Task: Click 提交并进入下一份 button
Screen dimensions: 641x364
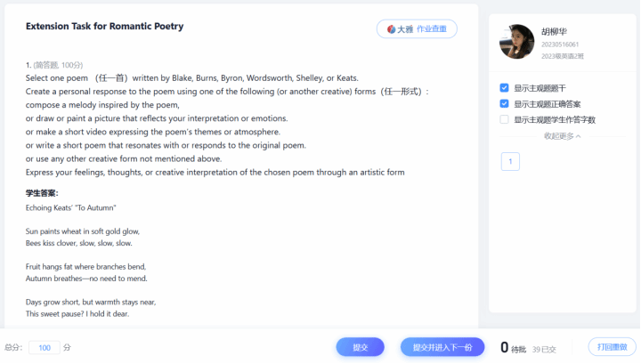Action: click(x=442, y=347)
